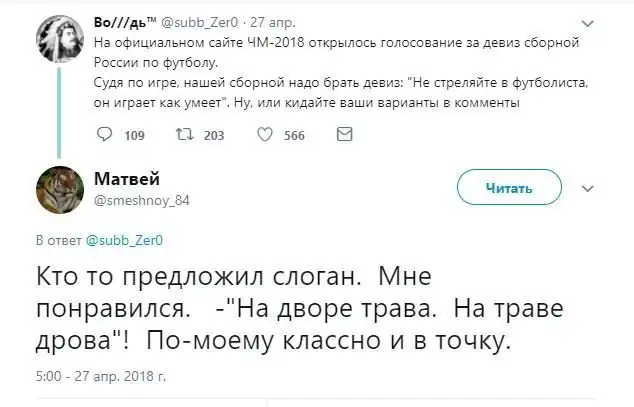Open the Во///дь profile avatar

pos(59,39)
